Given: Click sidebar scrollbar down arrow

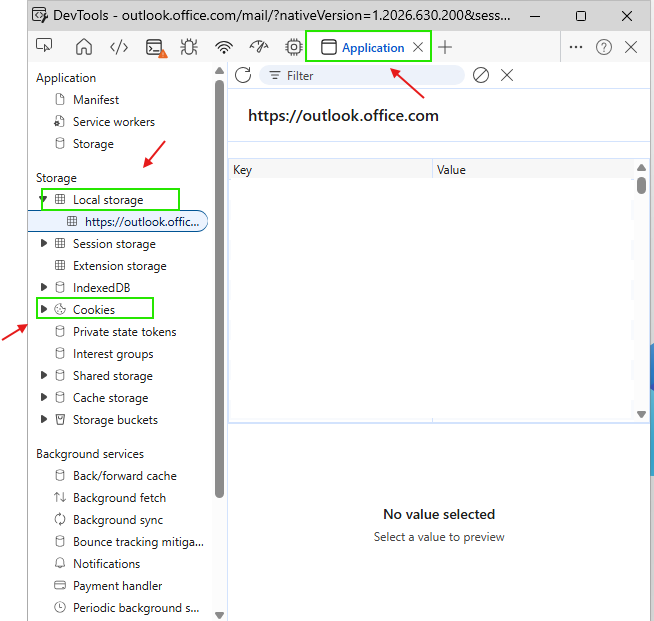Looking at the screenshot, I should [219, 615].
